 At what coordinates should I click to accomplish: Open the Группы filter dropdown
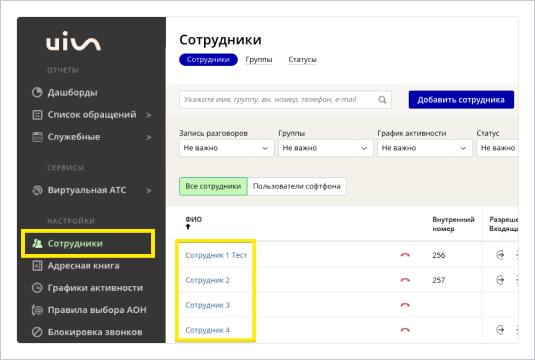(326, 148)
